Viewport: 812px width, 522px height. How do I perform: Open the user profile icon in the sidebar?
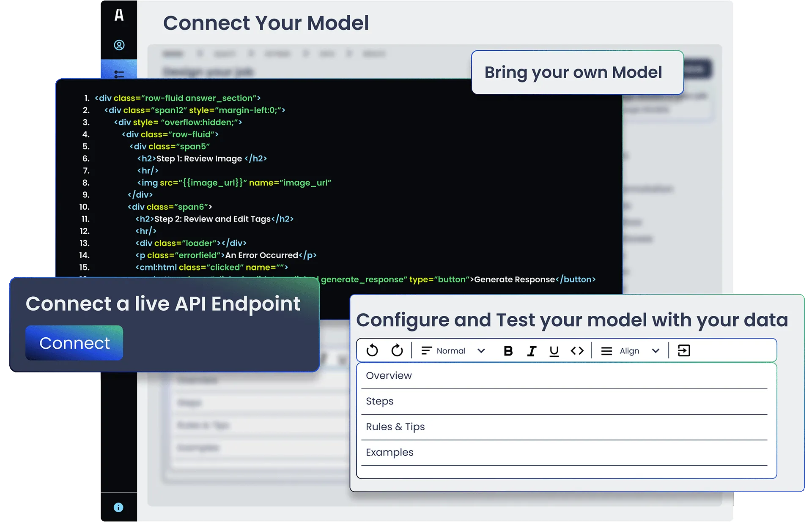pos(119,45)
